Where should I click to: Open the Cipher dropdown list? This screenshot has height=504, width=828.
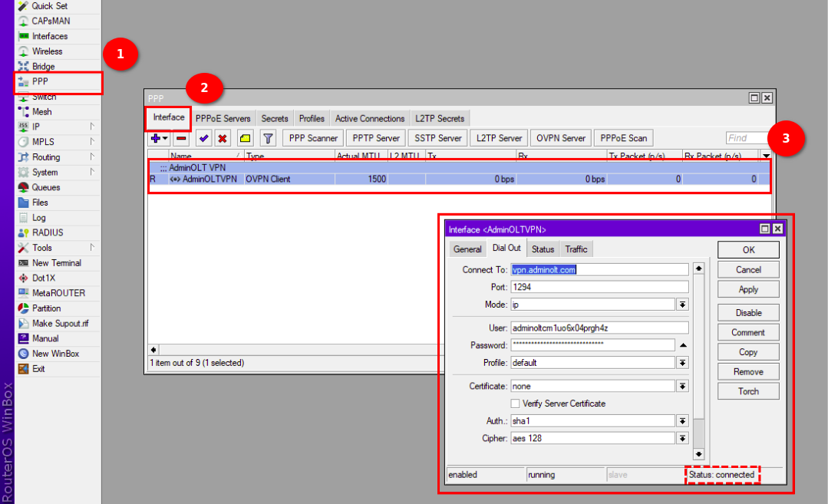click(x=682, y=438)
